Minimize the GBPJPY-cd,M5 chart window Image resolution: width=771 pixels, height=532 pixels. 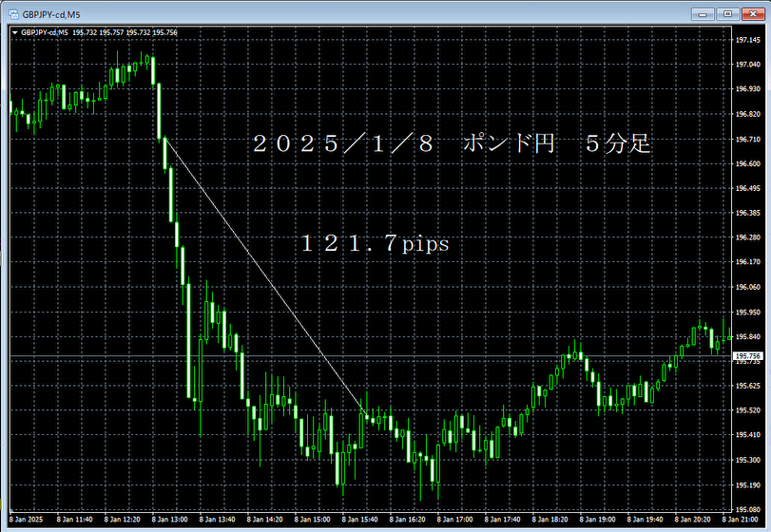coord(704,12)
